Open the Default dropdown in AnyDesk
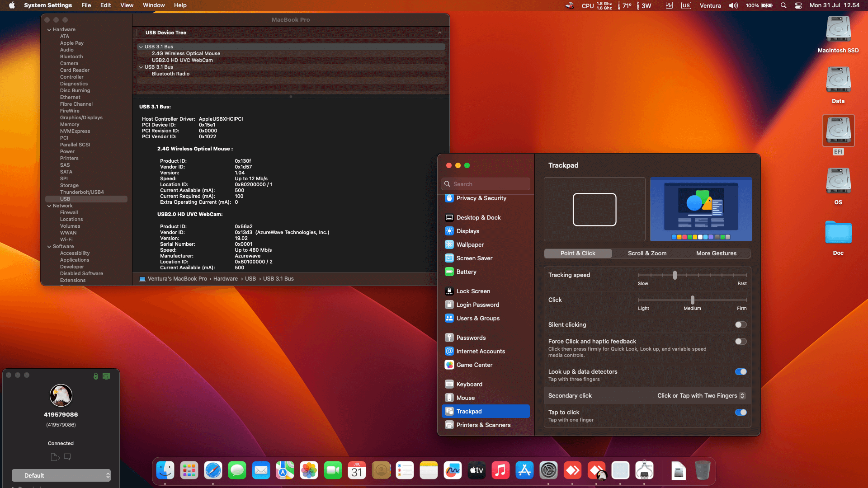Viewport: 868px width, 488px height. pyautogui.click(x=61, y=475)
